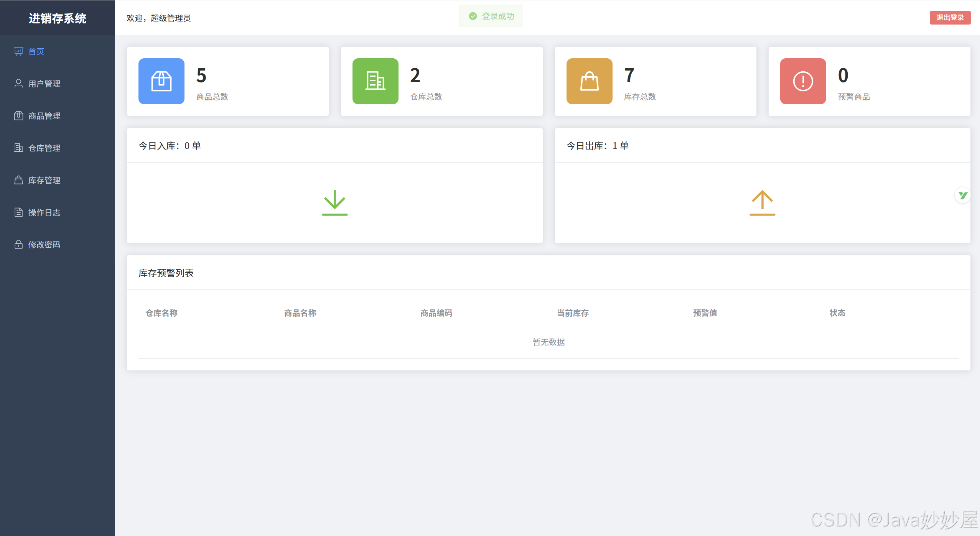The width and height of the screenshot is (980, 536).
Task: Click the stock total number 7
Action: 629,76
